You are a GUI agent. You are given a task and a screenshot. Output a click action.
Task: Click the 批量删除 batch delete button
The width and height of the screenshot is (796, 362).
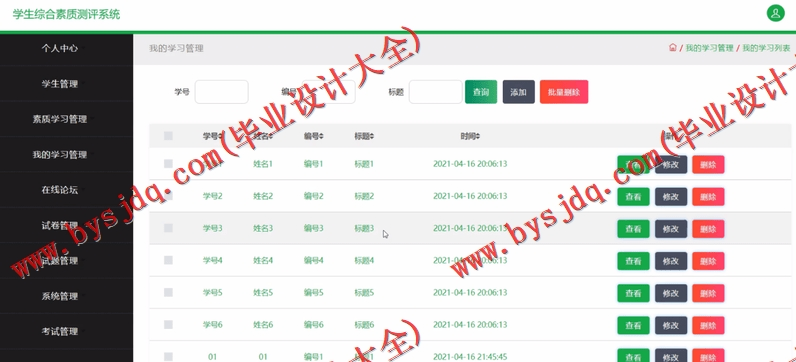(x=564, y=92)
